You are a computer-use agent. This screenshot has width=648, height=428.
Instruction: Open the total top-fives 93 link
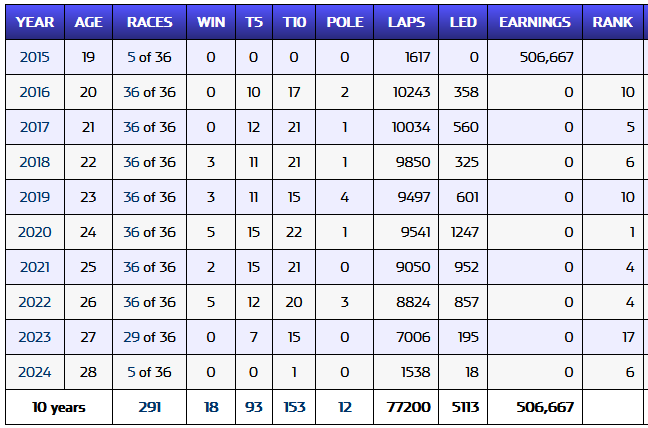(x=253, y=407)
